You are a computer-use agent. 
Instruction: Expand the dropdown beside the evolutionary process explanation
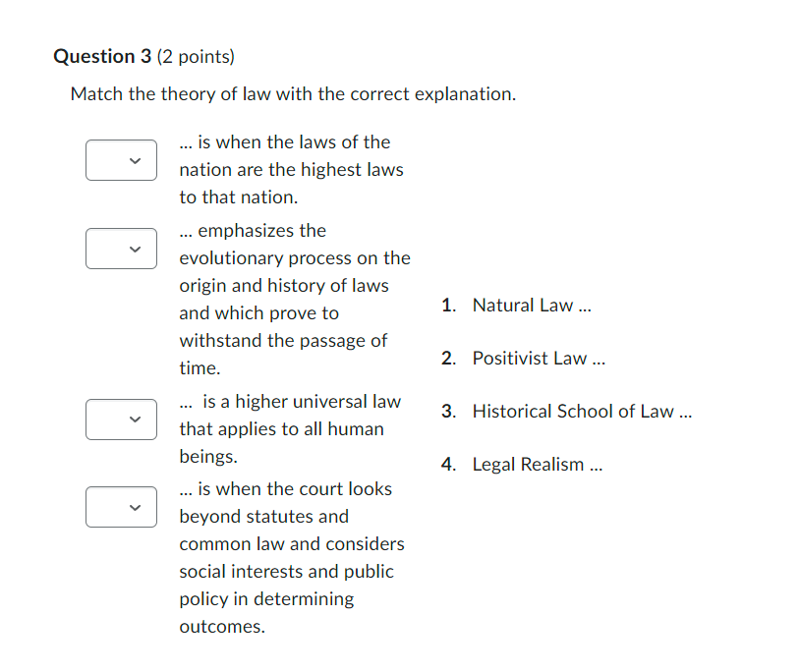121,249
